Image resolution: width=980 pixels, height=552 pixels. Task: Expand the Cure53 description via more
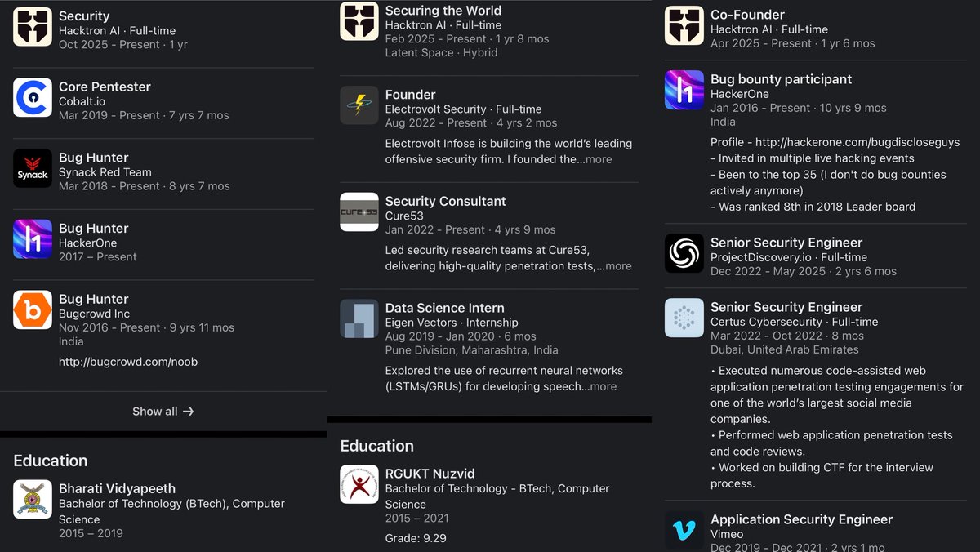coord(618,265)
